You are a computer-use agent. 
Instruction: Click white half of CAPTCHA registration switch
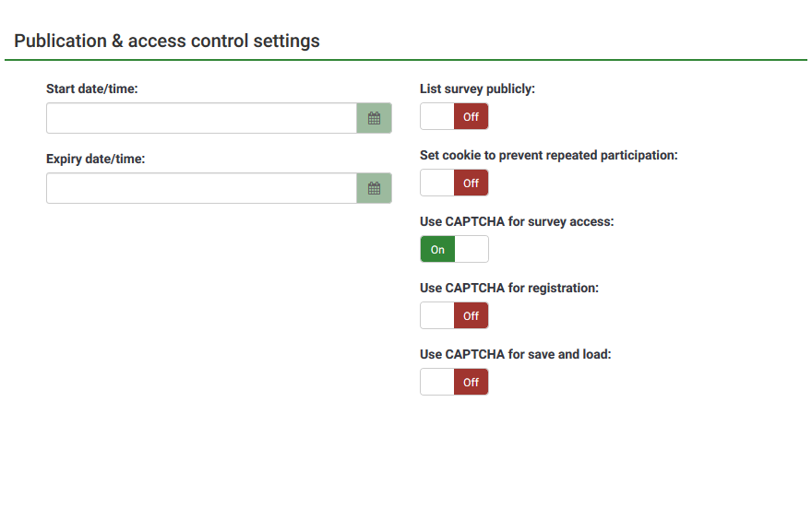coord(437,316)
